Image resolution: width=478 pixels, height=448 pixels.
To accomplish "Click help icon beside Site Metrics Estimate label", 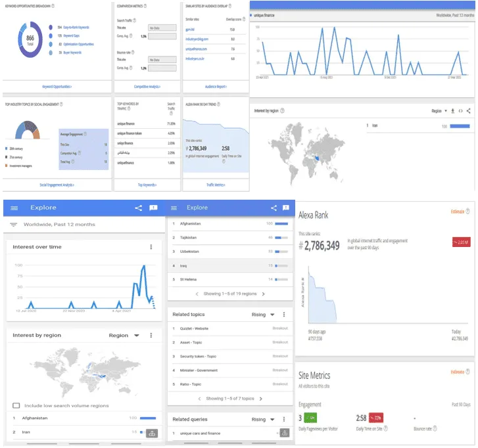I will [467, 372].
